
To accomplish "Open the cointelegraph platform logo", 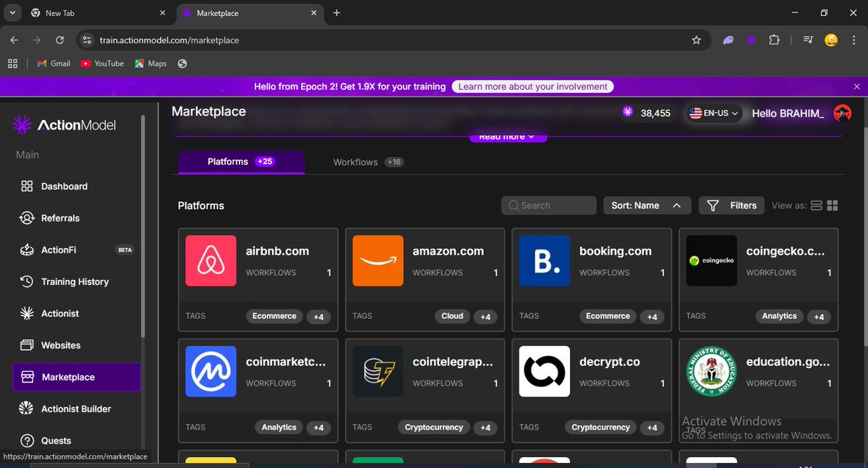I will [x=378, y=371].
